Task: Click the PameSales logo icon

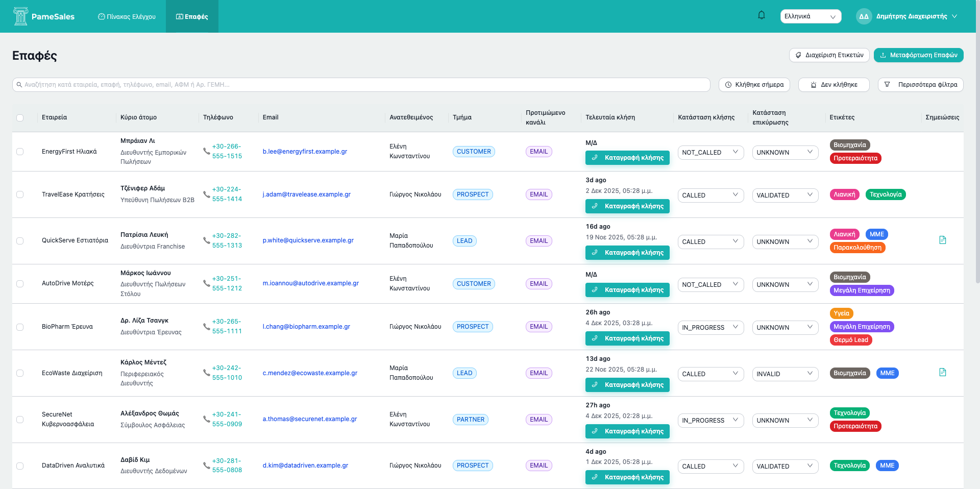Action: [20, 16]
